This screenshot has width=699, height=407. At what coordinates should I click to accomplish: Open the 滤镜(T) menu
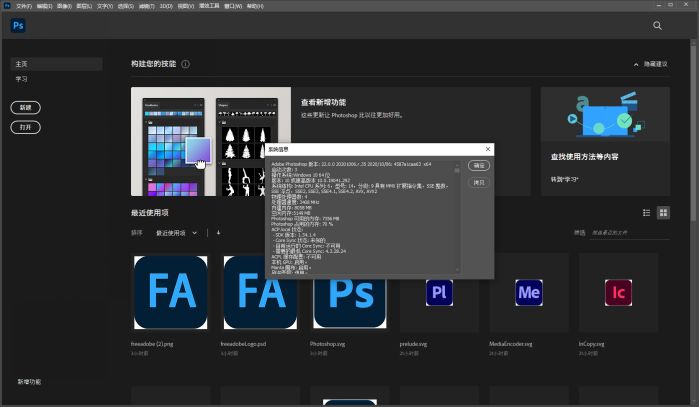click(x=146, y=6)
